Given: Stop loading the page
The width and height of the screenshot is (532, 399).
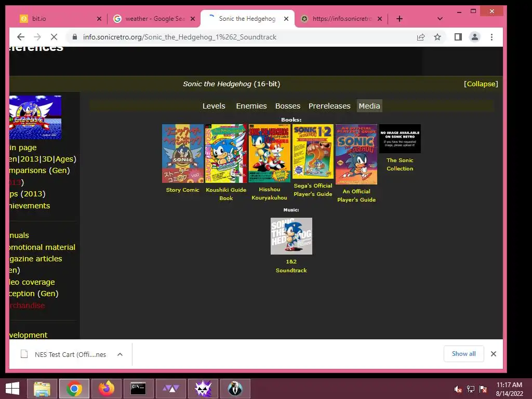Looking at the screenshot, I should coord(54,37).
